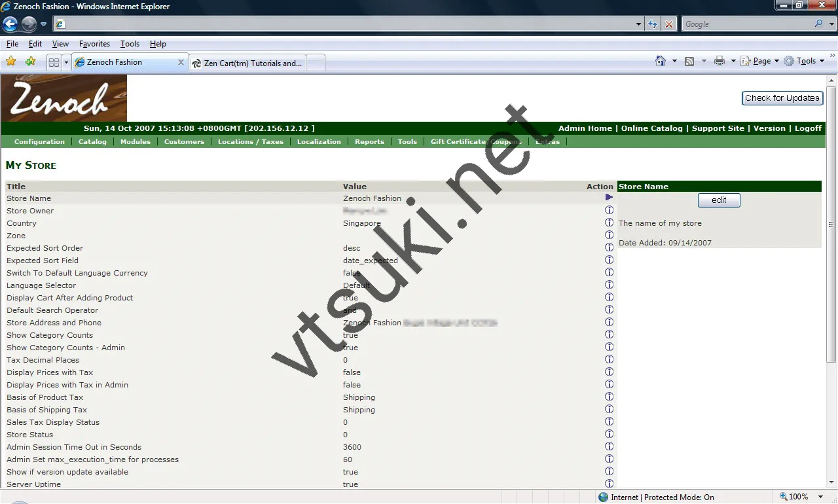Open the Page menu dropdown
The image size is (838, 504).
pyautogui.click(x=760, y=61)
